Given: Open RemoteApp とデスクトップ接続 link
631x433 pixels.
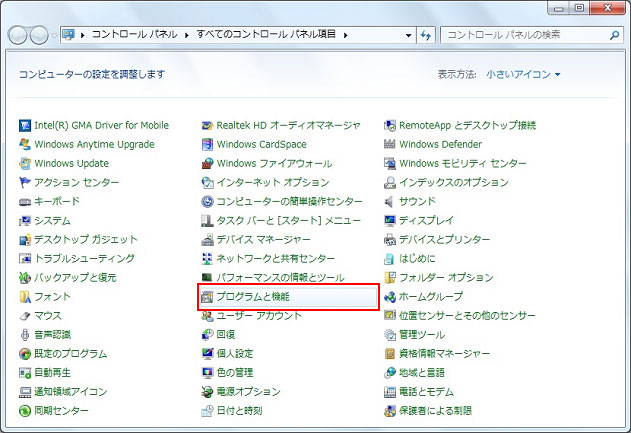Looking at the screenshot, I should [x=468, y=126].
